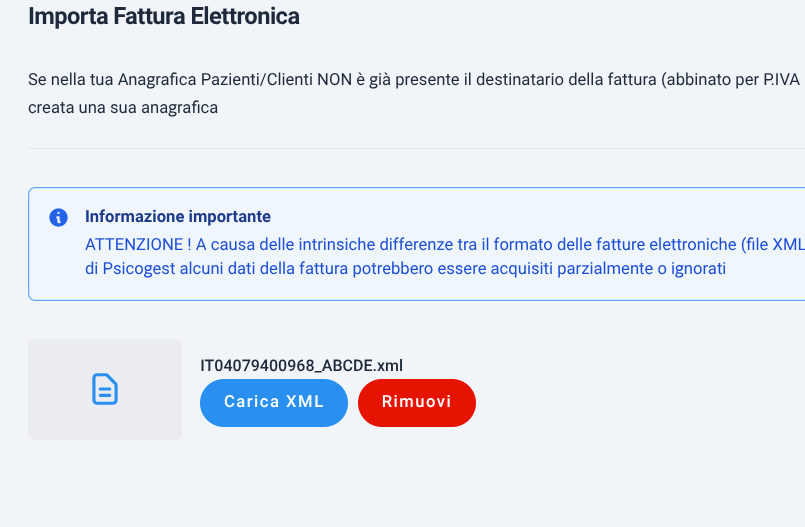Click the text "creata una sua anagrafica"
Image resolution: width=805 pixels, height=527 pixels.
click(x=123, y=108)
